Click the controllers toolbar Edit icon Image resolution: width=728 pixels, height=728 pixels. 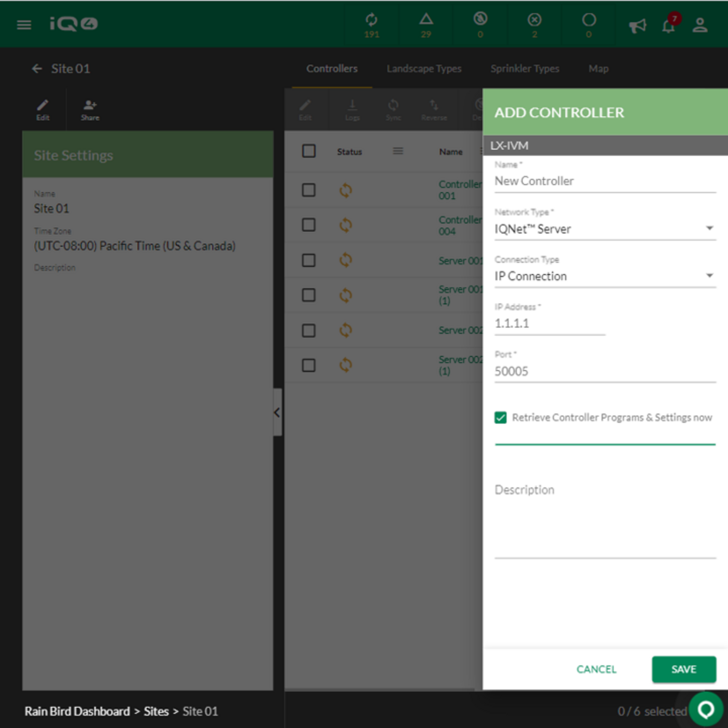(x=305, y=110)
